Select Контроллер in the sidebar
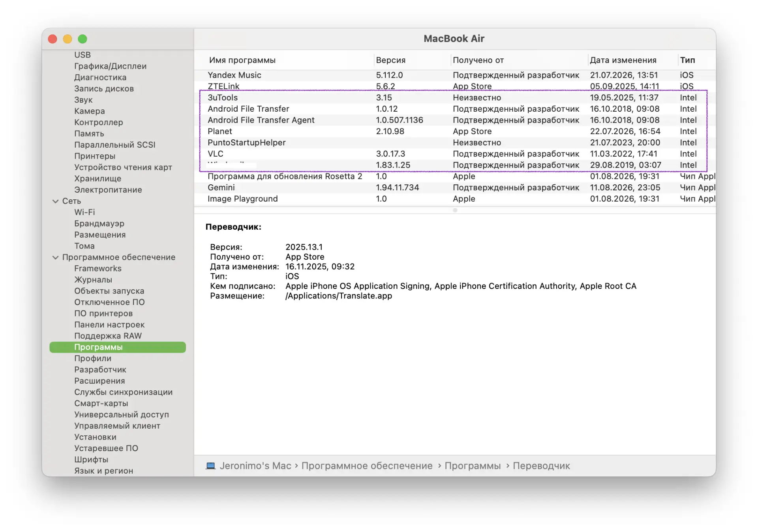Screen dimensions: 758x532 (x=99, y=122)
